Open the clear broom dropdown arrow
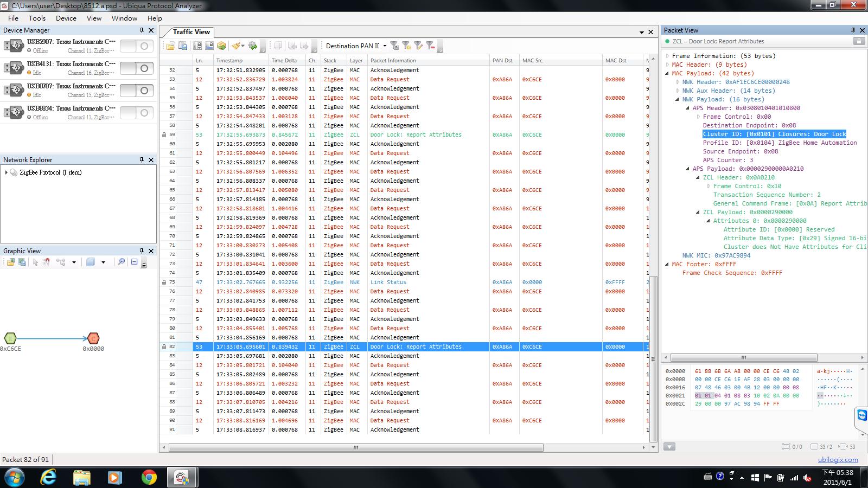Screen dimensions: 868x488 tap(242, 46)
